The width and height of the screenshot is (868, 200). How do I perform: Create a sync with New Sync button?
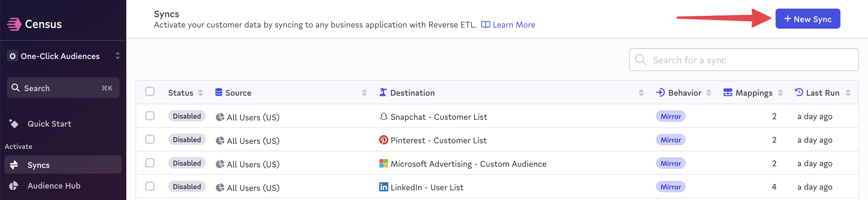(807, 19)
